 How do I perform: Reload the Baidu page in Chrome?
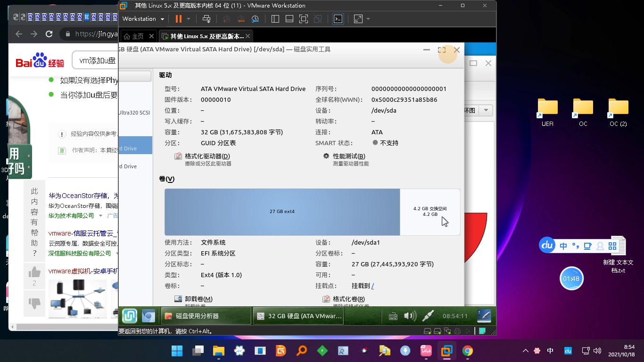pyautogui.click(x=49, y=34)
